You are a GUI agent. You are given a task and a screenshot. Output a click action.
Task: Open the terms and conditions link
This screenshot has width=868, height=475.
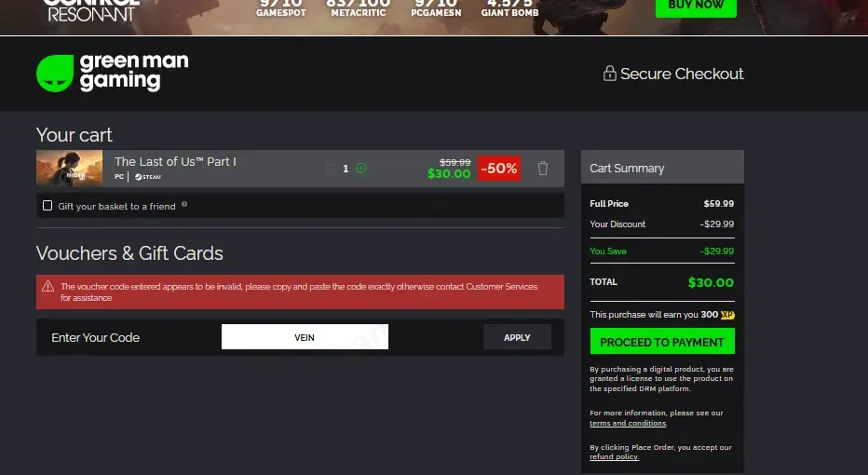point(628,423)
